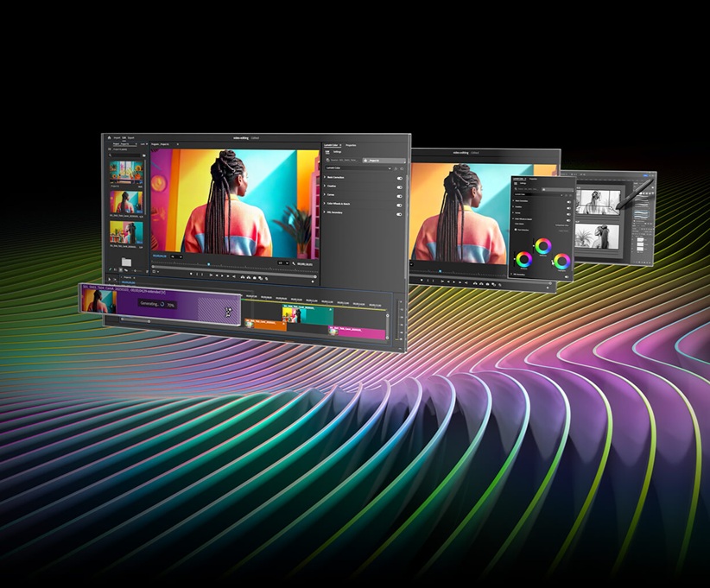Click the pen icon at Project panel bottom
Screen dimensions: 710x588
110,269
